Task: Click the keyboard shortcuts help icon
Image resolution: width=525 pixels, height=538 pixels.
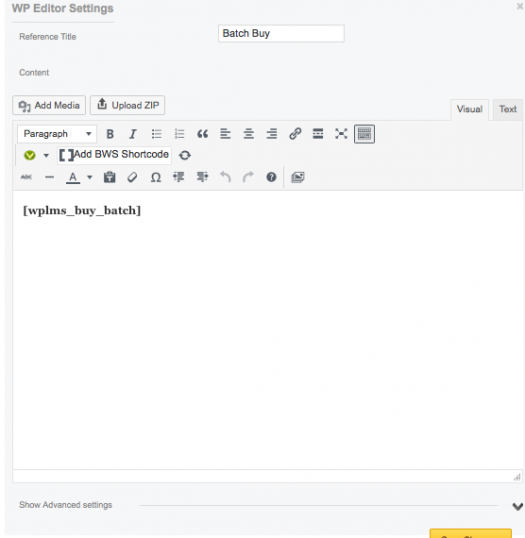Action: point(271,177)
